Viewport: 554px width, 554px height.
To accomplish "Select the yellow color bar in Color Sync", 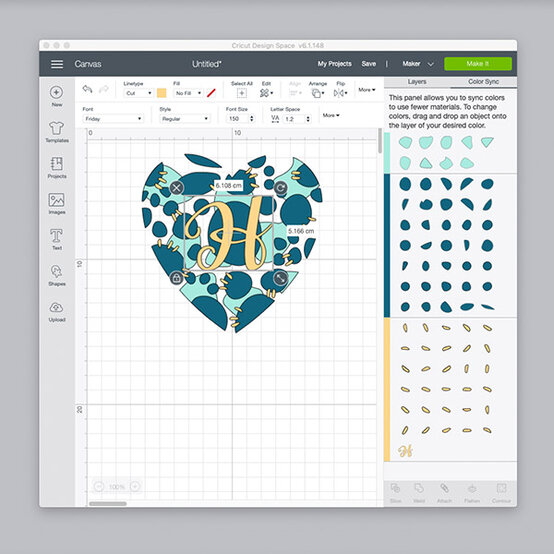I will tap(387, 390).
